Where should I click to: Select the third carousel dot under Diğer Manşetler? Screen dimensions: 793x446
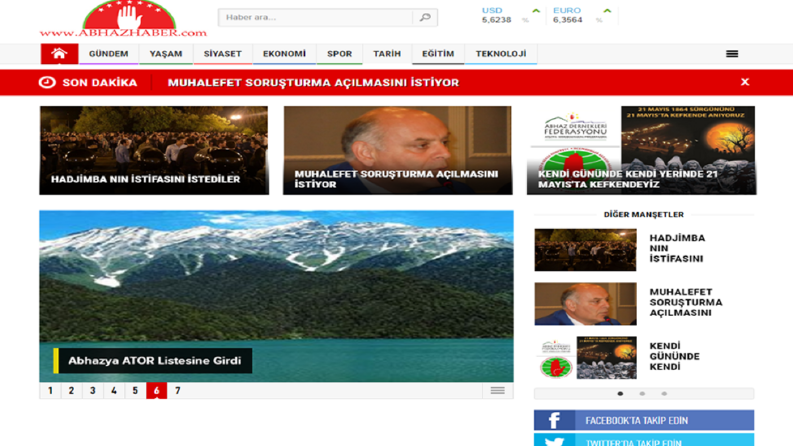664,393
